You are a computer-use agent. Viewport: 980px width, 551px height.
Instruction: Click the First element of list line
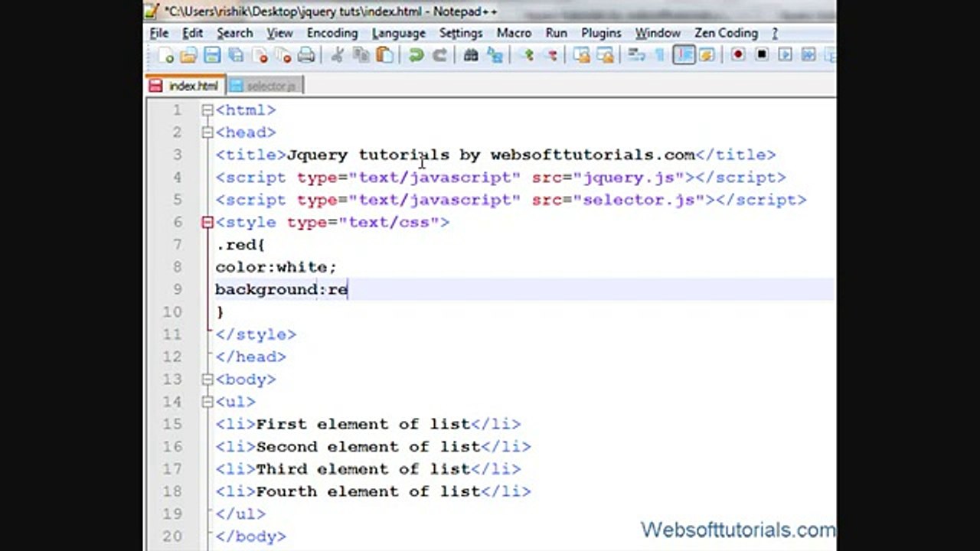(x=367, y=424)
